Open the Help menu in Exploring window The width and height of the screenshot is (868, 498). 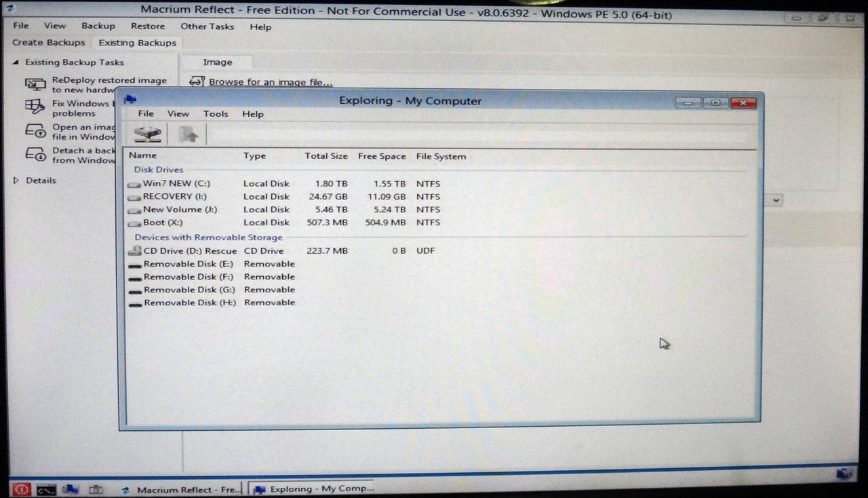point(253,114)
